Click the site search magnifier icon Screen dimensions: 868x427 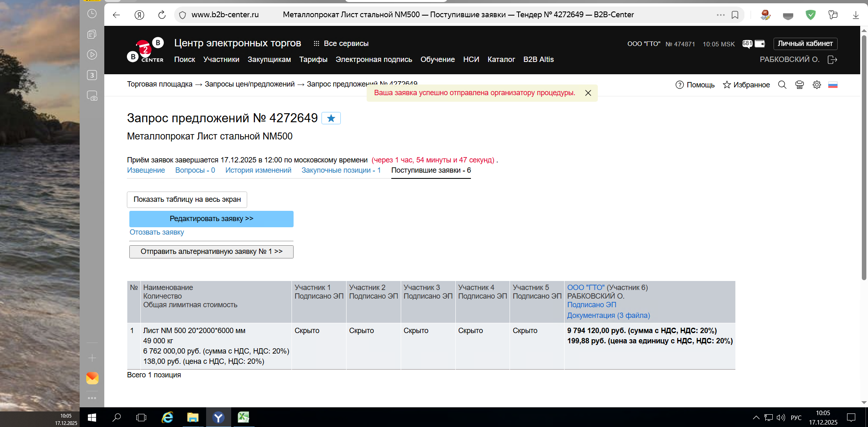(x=782, y=85)
